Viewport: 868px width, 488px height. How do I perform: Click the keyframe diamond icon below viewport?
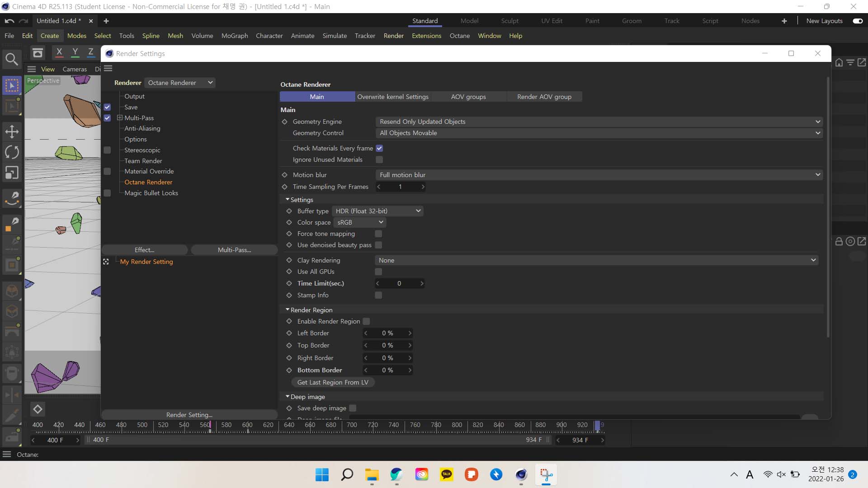pyautogui.click(x=38, y=409)
